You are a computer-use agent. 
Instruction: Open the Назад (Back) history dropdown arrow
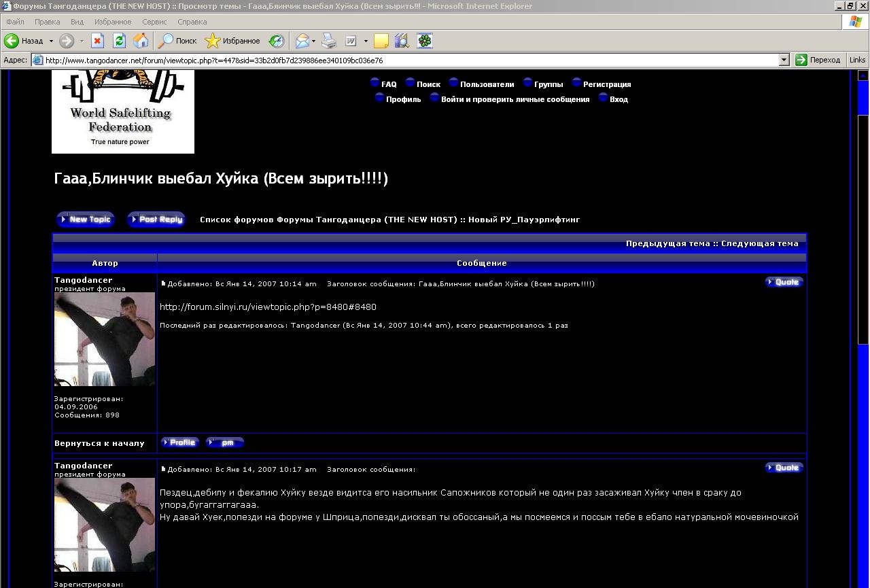click(51, 41)
